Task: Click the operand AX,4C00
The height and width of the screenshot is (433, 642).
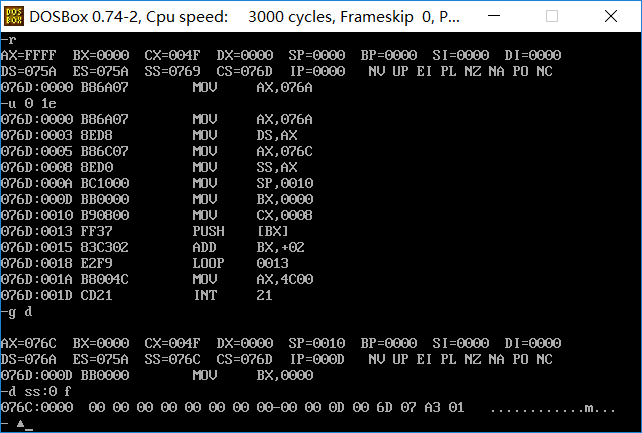Action: coord(285,279)
